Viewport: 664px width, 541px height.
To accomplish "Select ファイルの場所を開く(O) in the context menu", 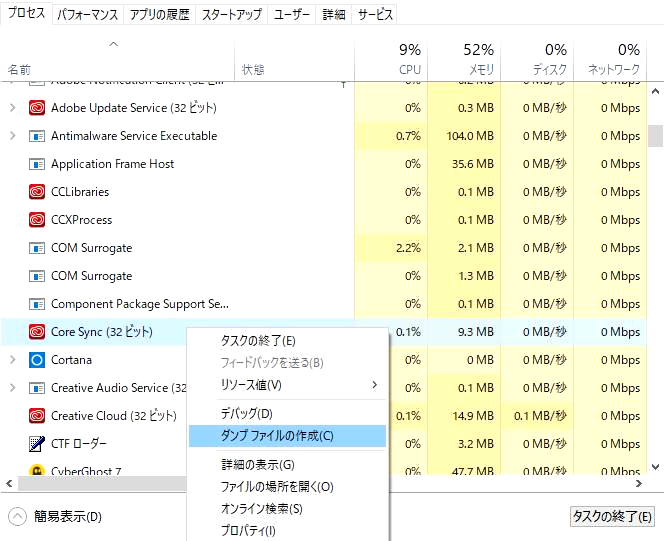I will coord(277,487).
